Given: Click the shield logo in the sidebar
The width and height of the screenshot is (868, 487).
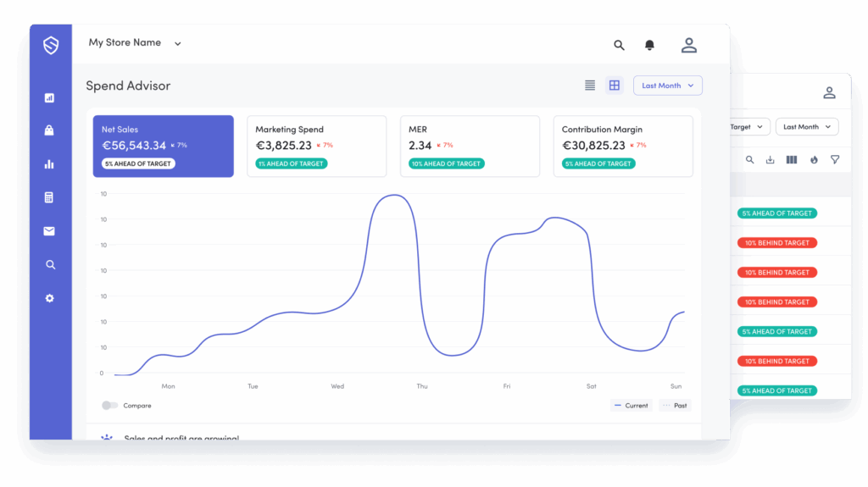Looking at the screenshot, I should (x=51, y=45).
